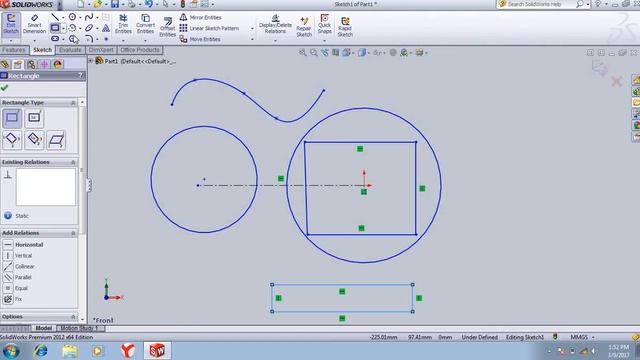Select the Point sketch tool

click(x=106, y=39)
